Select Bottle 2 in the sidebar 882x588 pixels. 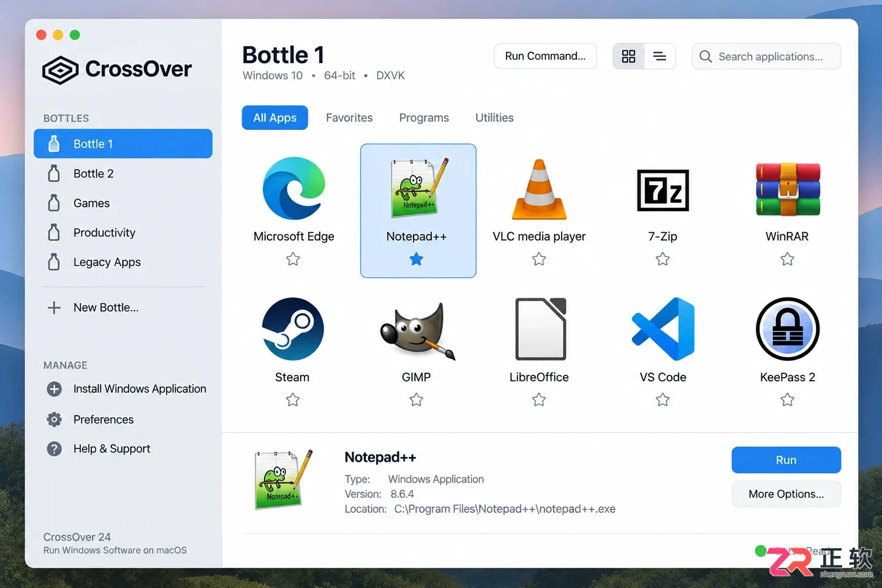123,173
